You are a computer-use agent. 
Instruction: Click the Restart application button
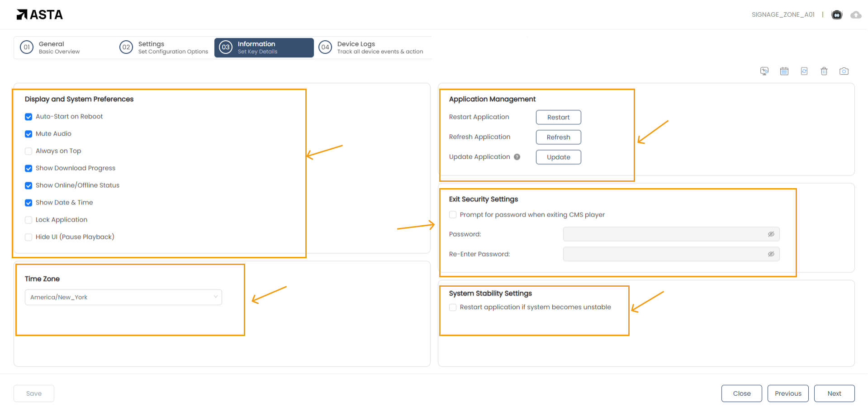tap(558, 117)
